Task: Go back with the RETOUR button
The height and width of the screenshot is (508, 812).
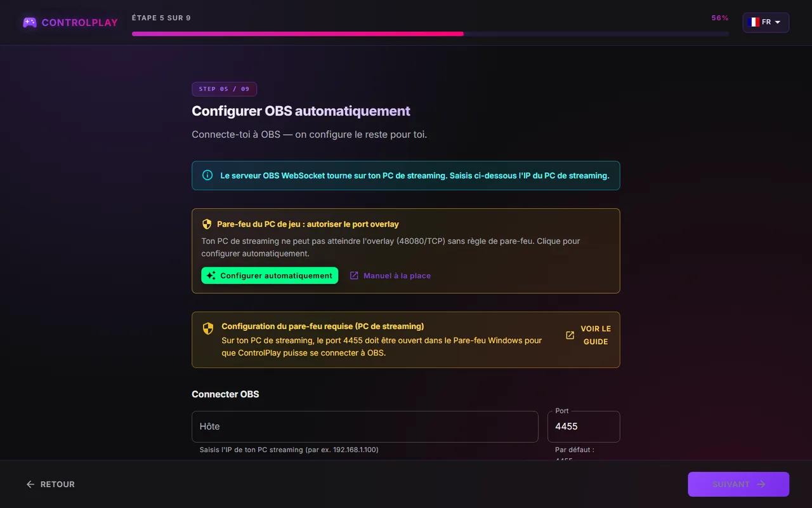Action: pyautogui.click(x=50, y=484)
